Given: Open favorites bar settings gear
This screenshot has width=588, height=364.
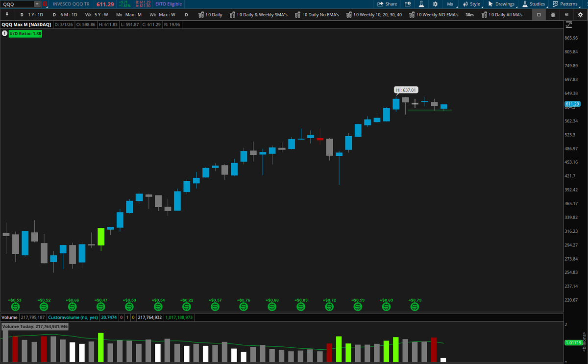Looking at the screenshot, I should (580, 15).
